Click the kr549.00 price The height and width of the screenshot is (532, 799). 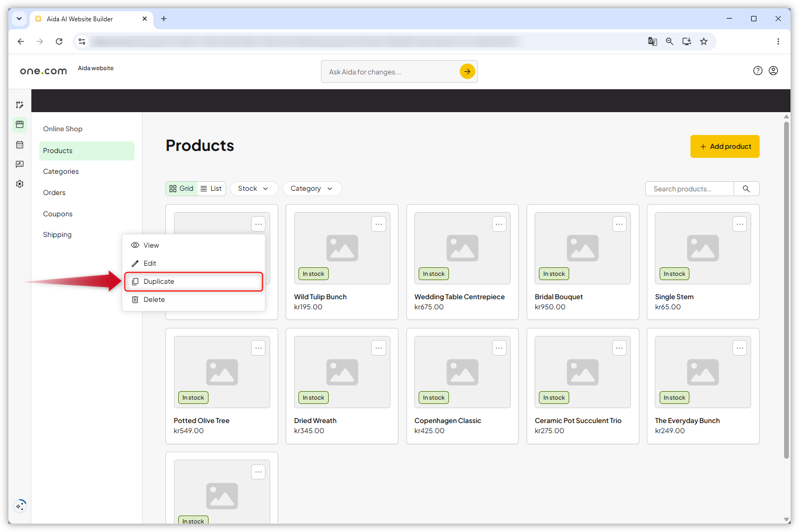click(189, 431)
